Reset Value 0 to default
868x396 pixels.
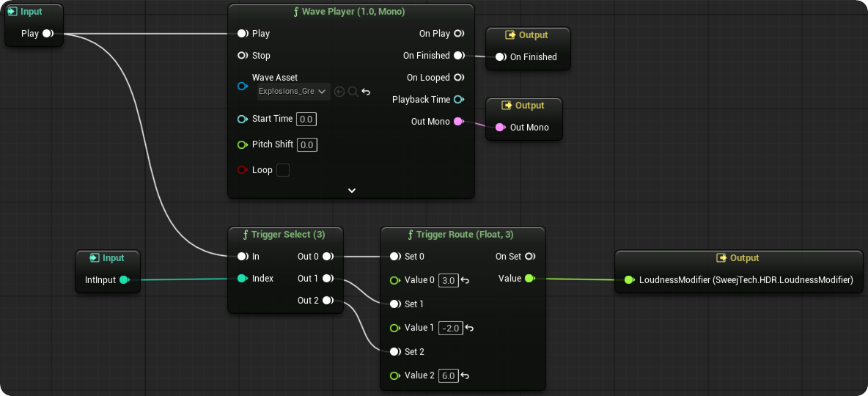[465, 281]
